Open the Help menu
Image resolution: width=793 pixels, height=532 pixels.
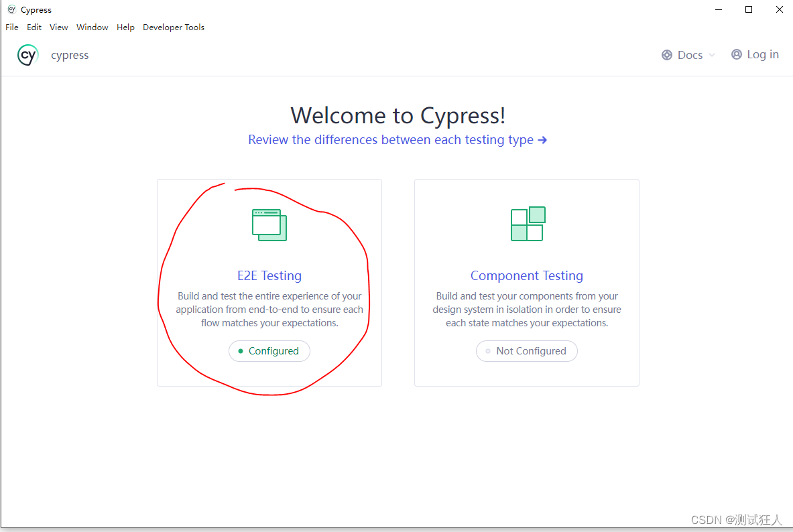coord(125,27)
